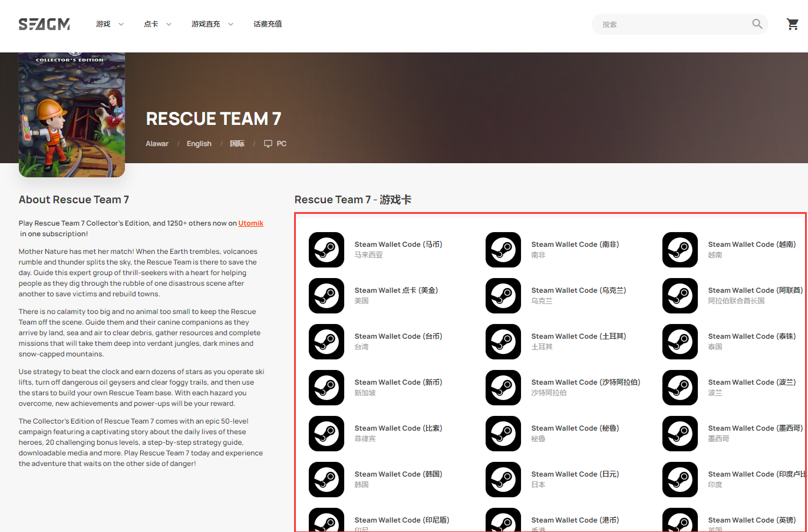
Task: Click Steam icon for 比索 wallet code
Action: (327, 434)
